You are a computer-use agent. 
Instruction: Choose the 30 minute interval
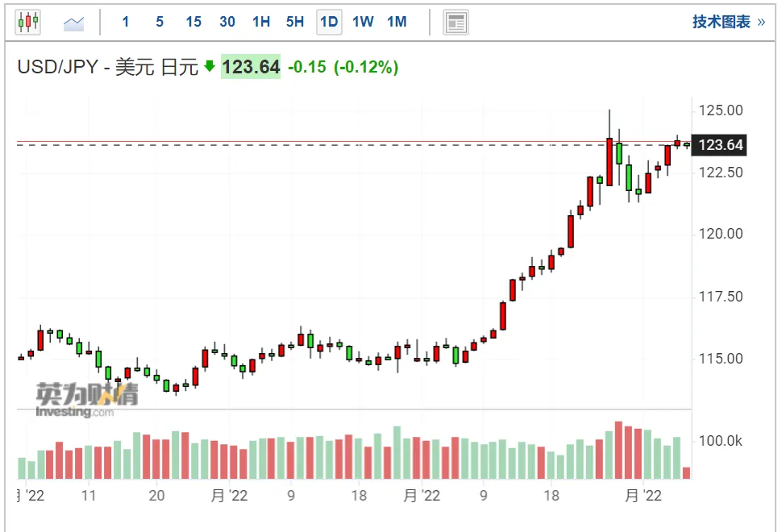coord(227,22)
